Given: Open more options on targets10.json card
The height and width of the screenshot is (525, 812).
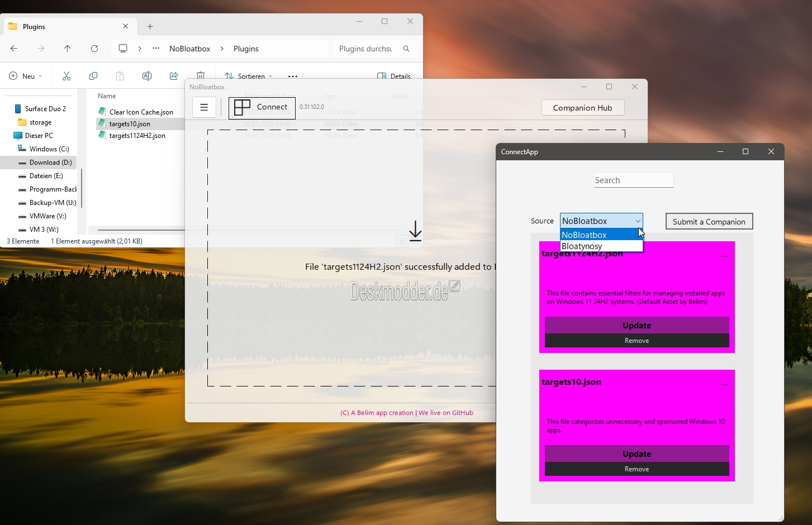Looking at the screenshot, I should point(725,384).
